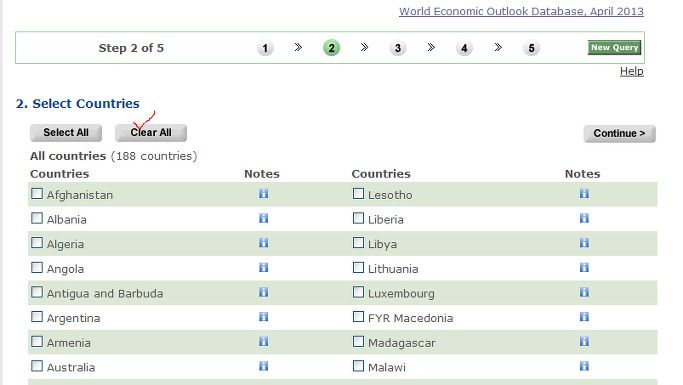683x385 pixels.
Task: Tick the Liberia checkbox
Action: [358, 218]
